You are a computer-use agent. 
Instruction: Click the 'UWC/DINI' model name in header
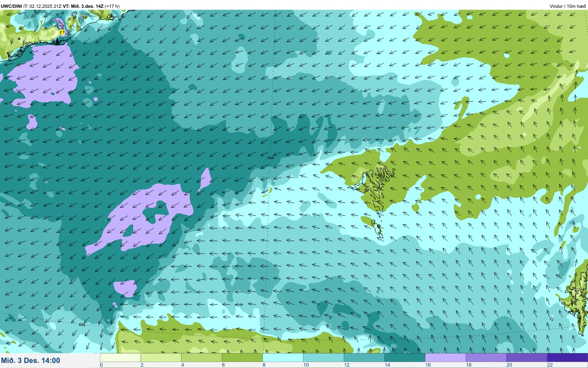11,6
